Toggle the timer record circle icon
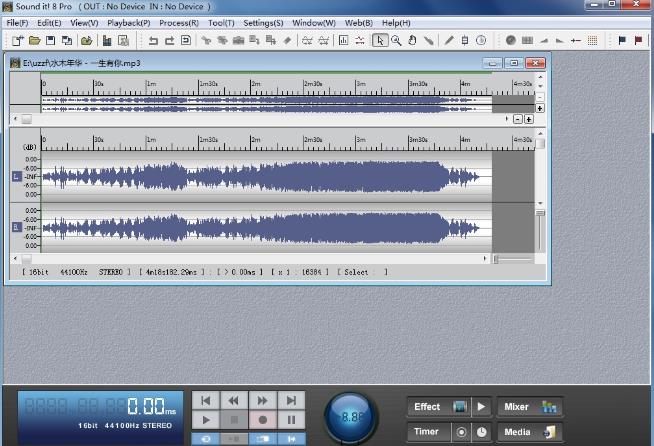654x446 pixels. click(x=461, y=432)
